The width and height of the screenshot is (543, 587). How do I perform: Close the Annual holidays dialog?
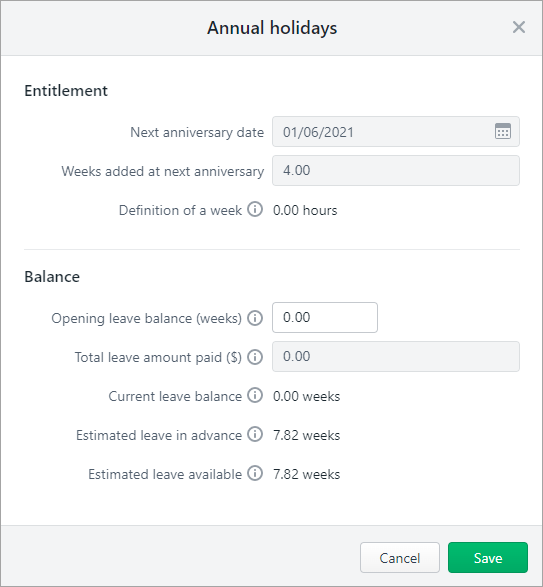(519, 27)
